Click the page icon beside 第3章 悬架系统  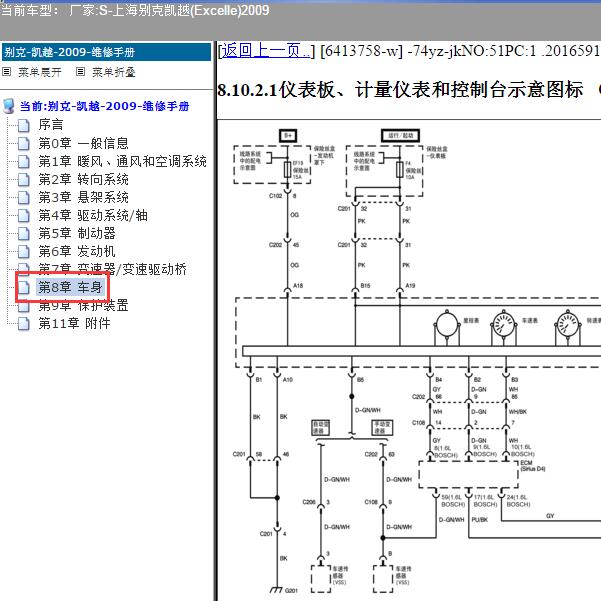[24, 197]
